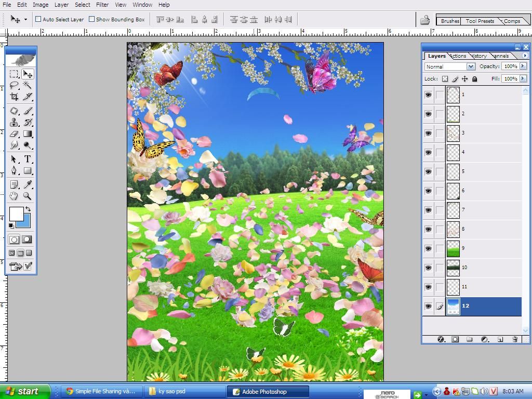Image resolution: width=532 pixels, height=399 pixels.
Task: Select the Eraser tool
Action: tap(14, 134)
